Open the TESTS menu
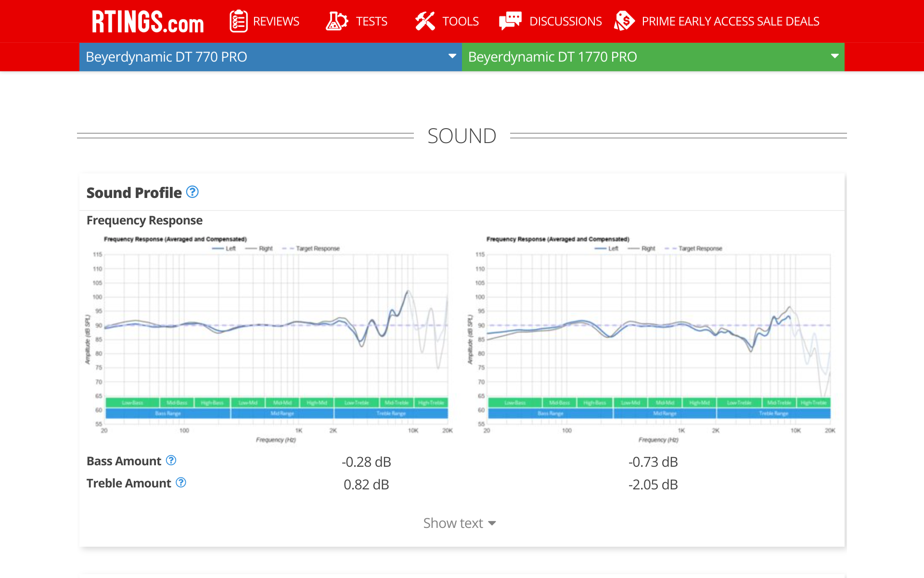Viewport: 924px width, 578px height. (371, 21)
